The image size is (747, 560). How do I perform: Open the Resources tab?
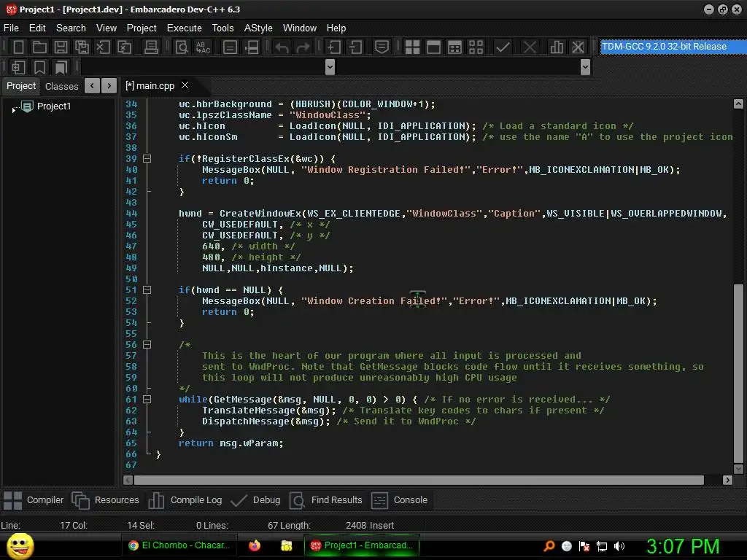(x=105, y=500)
